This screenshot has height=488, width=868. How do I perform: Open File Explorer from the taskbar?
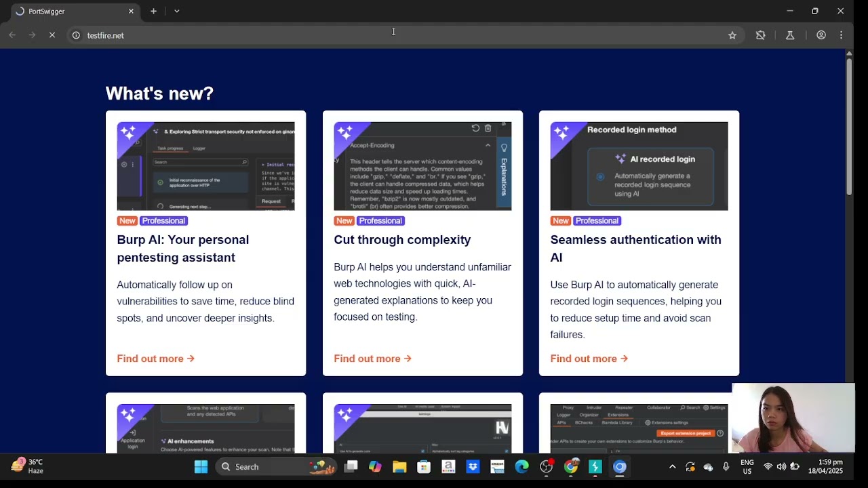pyautogui.click(x=399, y=466)
